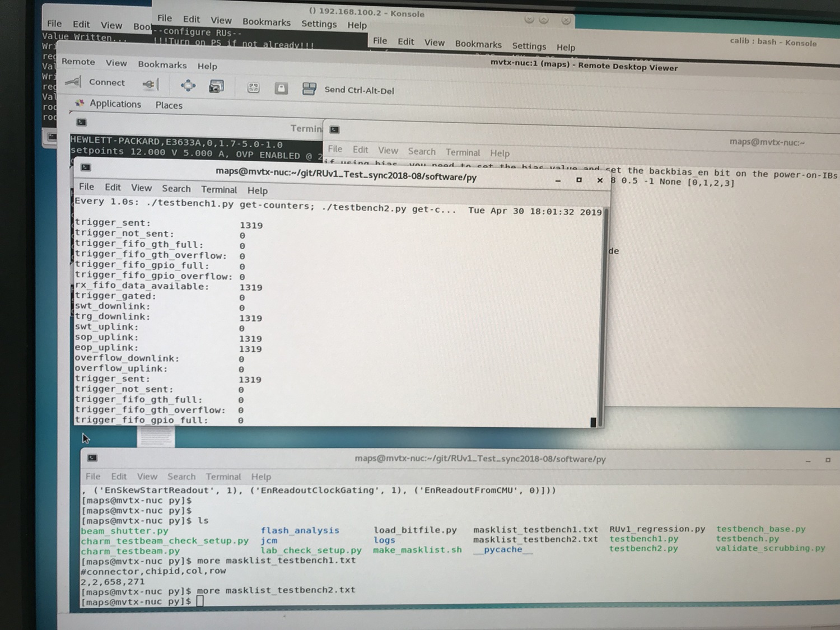
Task: Open Edit menu in get-counters terminal
Action: [x=113, y=187]
